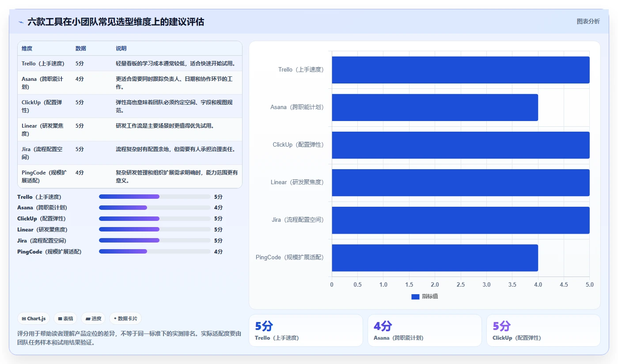Click the Asana bar in the chart
Viewport: 618px width, 364px height.
pyautogui.click(x=435, y=107)
